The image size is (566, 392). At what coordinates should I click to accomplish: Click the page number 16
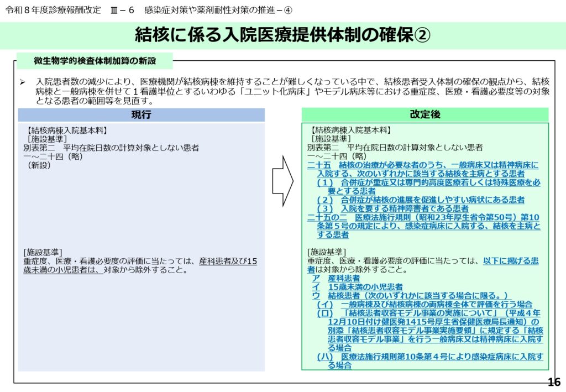(x=553, y=382)
